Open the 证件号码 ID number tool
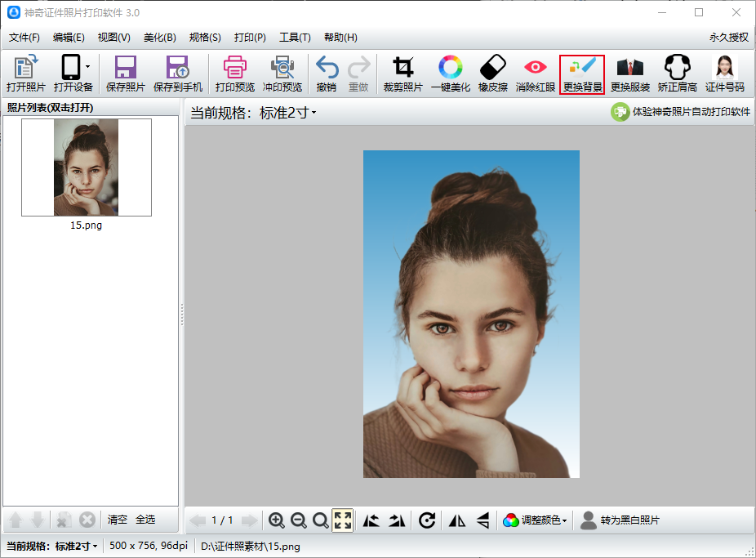The width and height of the screenshot is (756, 558). (x=725, y=74)
